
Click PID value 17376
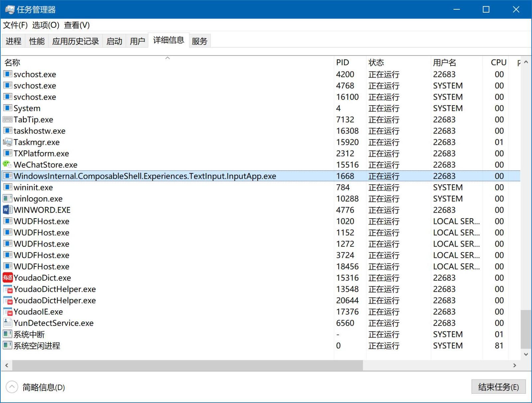tap(347, 312)
